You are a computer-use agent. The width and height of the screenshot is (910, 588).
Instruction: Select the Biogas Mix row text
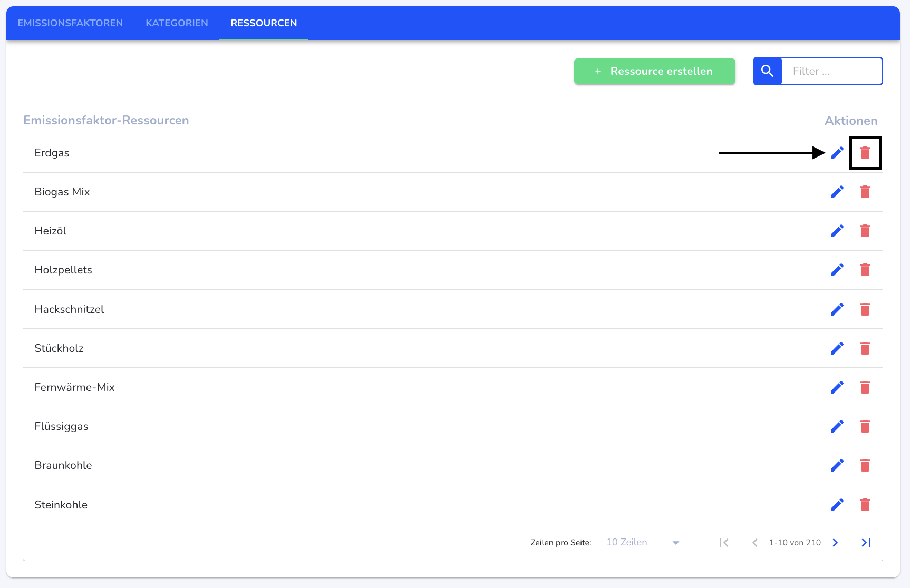62,192
